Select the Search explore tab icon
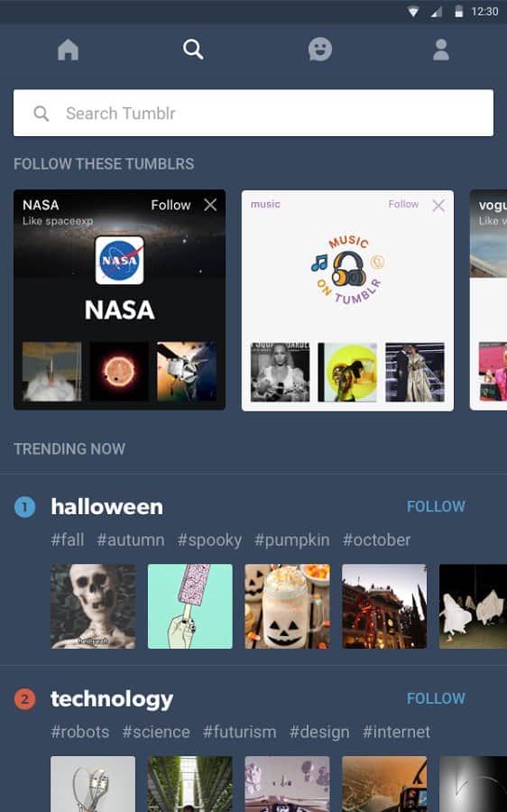 point(193,50)
